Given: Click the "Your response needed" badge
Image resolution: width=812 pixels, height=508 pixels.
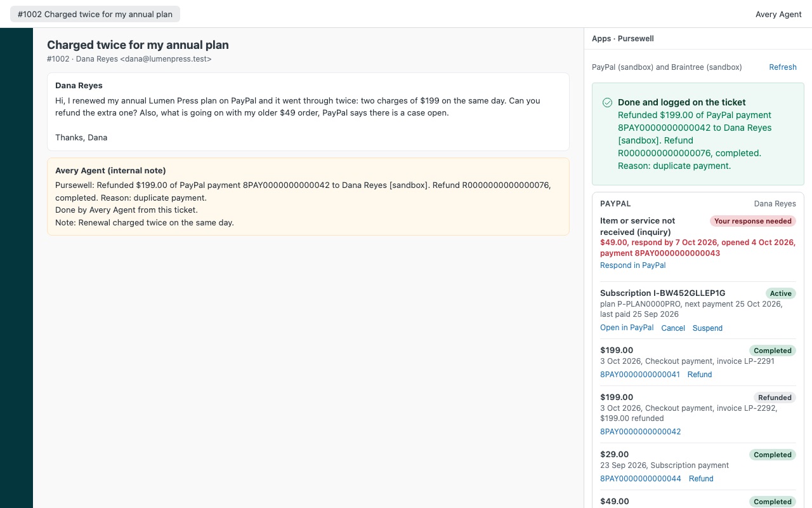Looking at the screenshot, I should pyautogui.click(x=753, y=221).
